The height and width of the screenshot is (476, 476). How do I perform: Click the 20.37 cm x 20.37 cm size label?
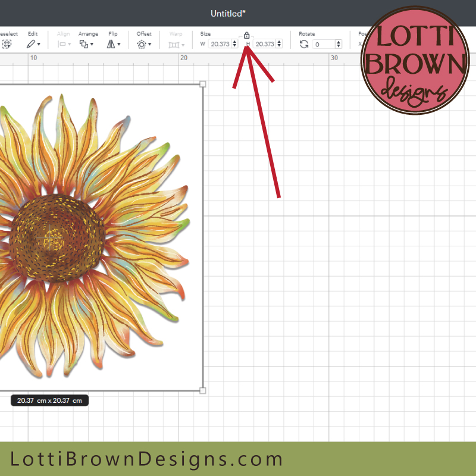coord(49,400)
